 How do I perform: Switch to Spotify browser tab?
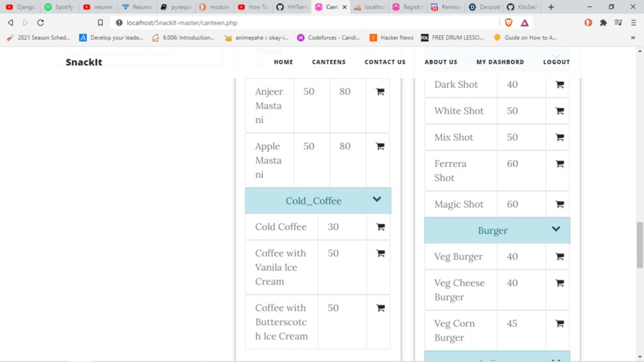tap(60, 7)
